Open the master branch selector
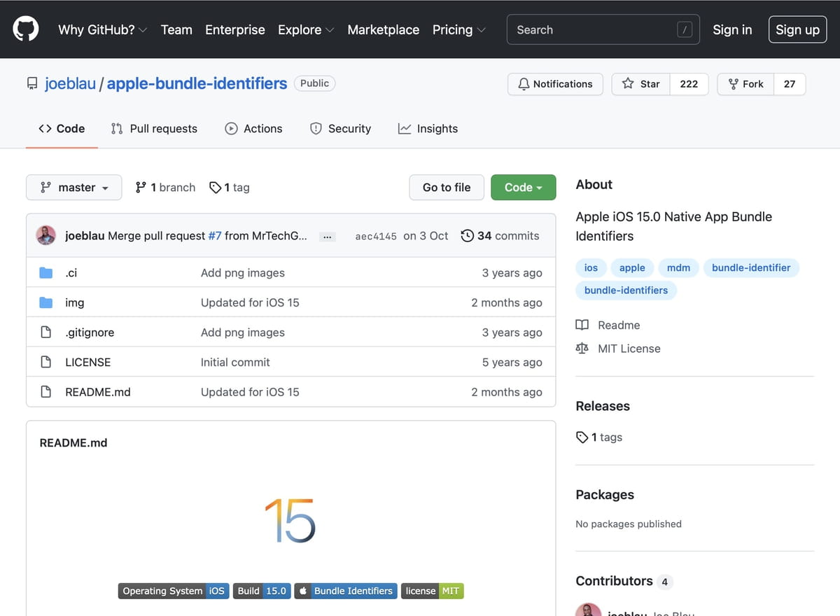Image resolution: width=840 pixels, height=616 pixels. [74, 187]
